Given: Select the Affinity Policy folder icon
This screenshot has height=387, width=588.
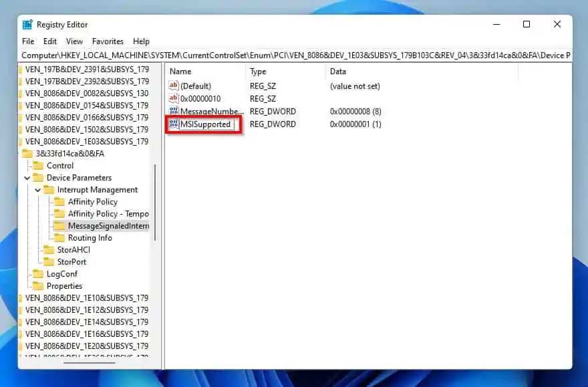Looking at the screenshot, I should [x=59, y=202].
